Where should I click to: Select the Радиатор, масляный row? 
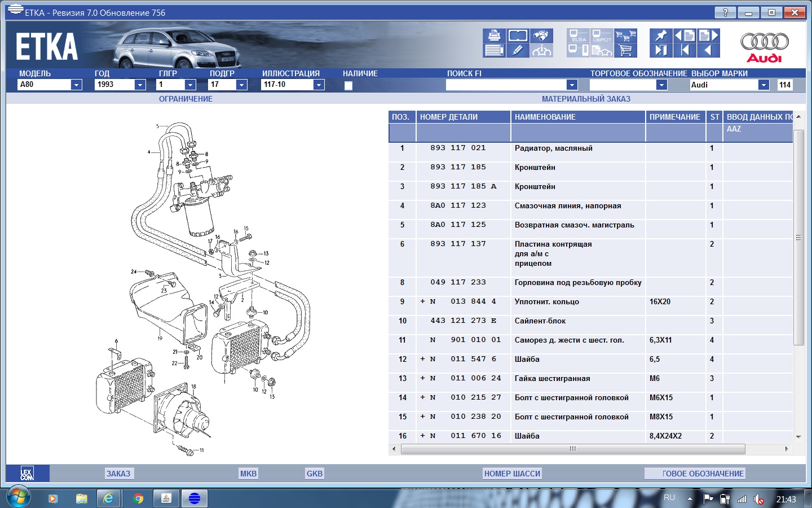click(x=553, y=148)
